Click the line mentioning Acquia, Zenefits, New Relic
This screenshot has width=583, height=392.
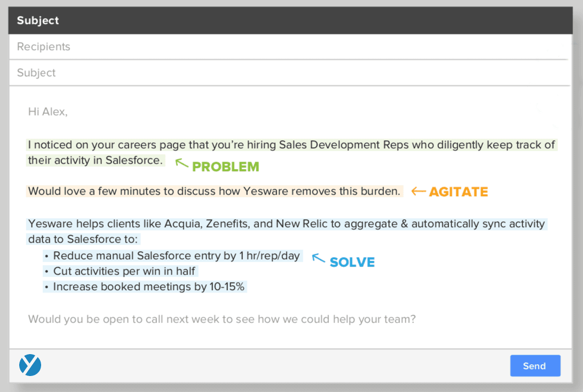[x=286, y=224]
